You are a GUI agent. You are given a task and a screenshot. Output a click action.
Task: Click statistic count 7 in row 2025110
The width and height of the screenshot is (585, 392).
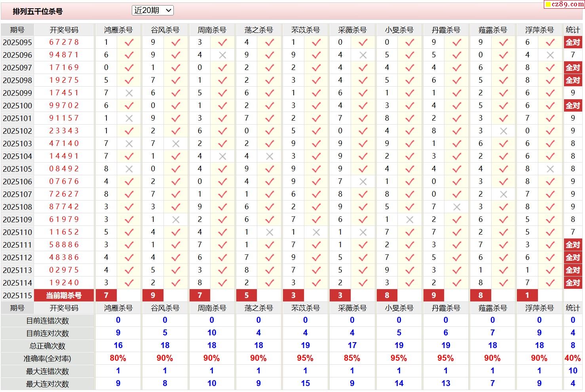point(573,232)
